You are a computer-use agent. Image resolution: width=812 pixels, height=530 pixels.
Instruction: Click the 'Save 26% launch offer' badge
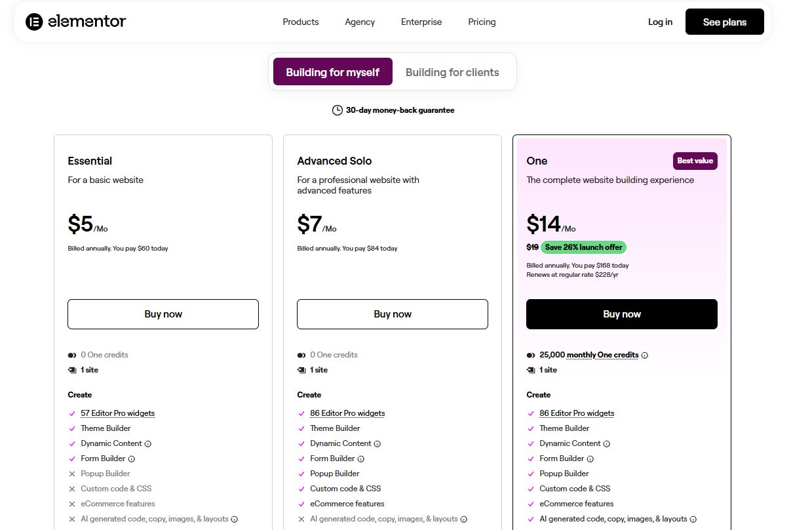click(x=584, y=247)
